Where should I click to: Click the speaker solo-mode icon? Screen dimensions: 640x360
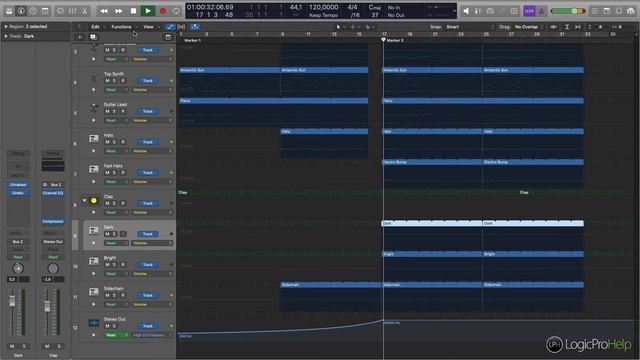[x=466, y=11]
